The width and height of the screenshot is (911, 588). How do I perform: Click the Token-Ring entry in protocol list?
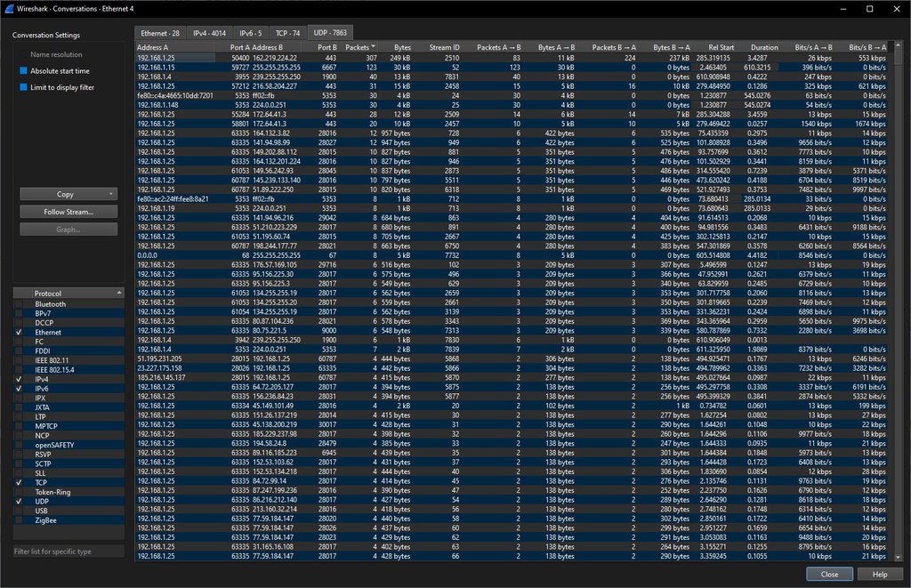[52, 492]
